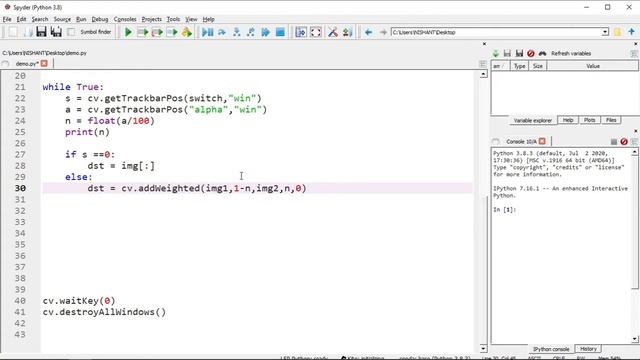The image size is (640, 360).
Task: Remove all variables icon in console toolbar
Action: (624, 141)
